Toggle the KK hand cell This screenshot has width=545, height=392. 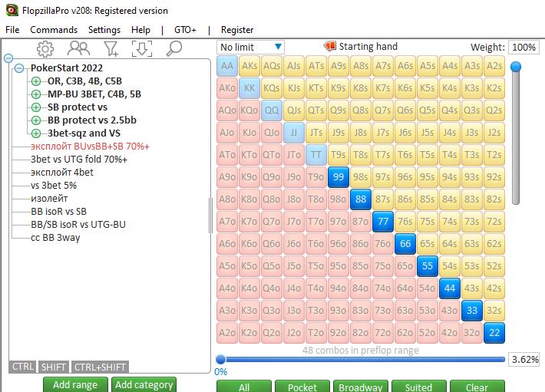(249, 88)
